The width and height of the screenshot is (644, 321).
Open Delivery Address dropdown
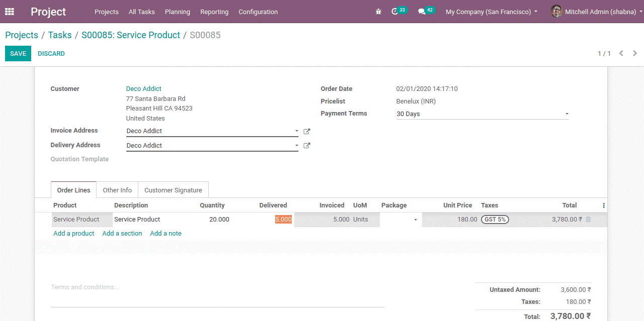(297, 146)
